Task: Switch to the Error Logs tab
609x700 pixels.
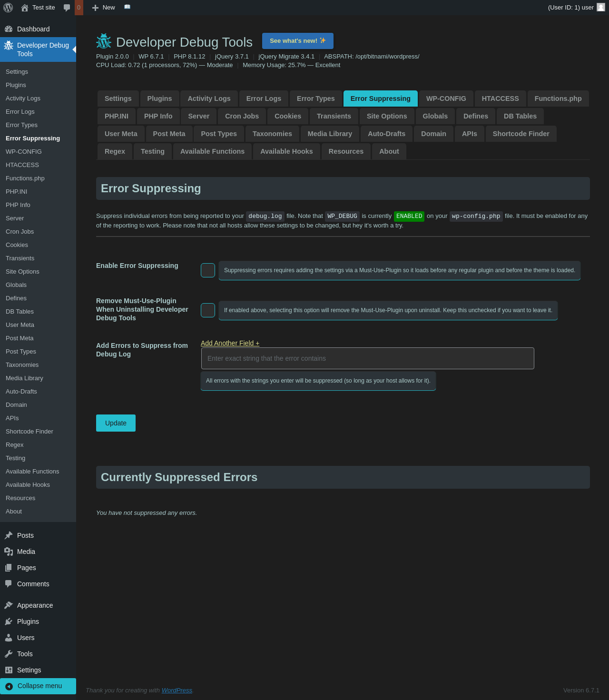Action: point(264,99)
